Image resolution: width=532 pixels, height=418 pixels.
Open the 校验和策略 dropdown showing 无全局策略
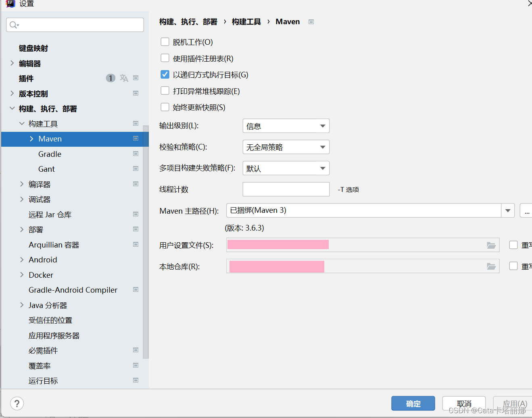click(x=286, y=147)
